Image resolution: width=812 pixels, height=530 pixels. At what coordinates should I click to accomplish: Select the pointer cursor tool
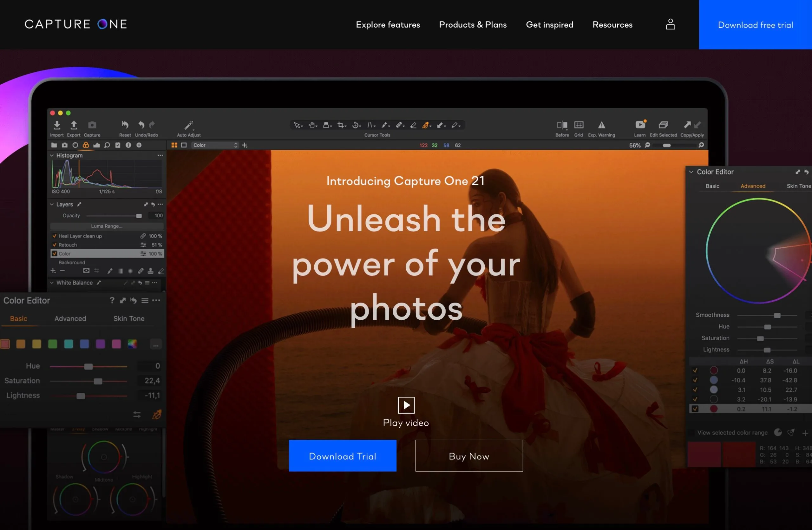point(298,125)
